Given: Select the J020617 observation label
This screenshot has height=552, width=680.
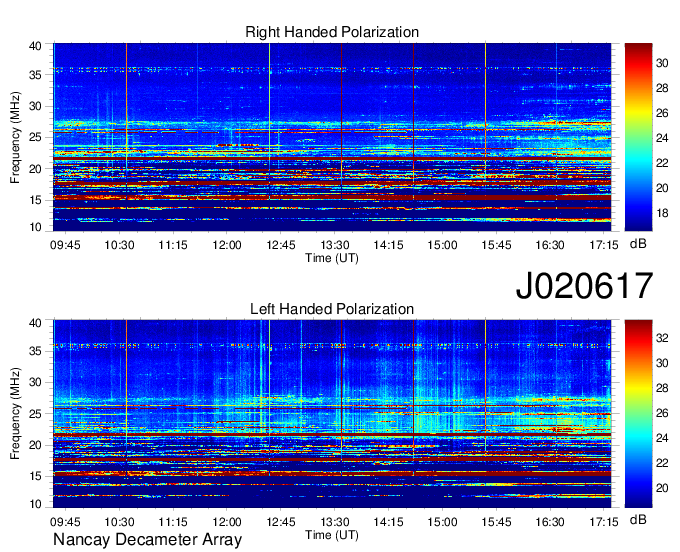Looking at the screenshot, I should pyautogui.click(x=584, y=285).
